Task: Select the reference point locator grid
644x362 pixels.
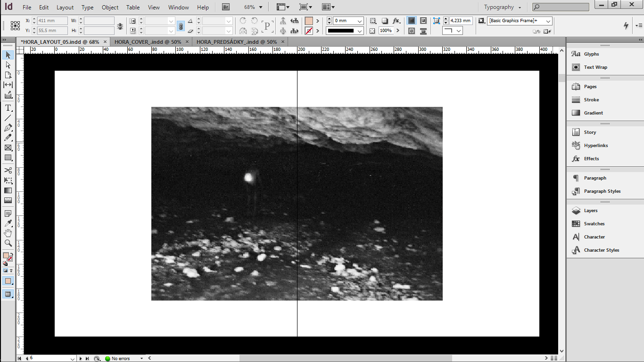Action: point(15,25)
